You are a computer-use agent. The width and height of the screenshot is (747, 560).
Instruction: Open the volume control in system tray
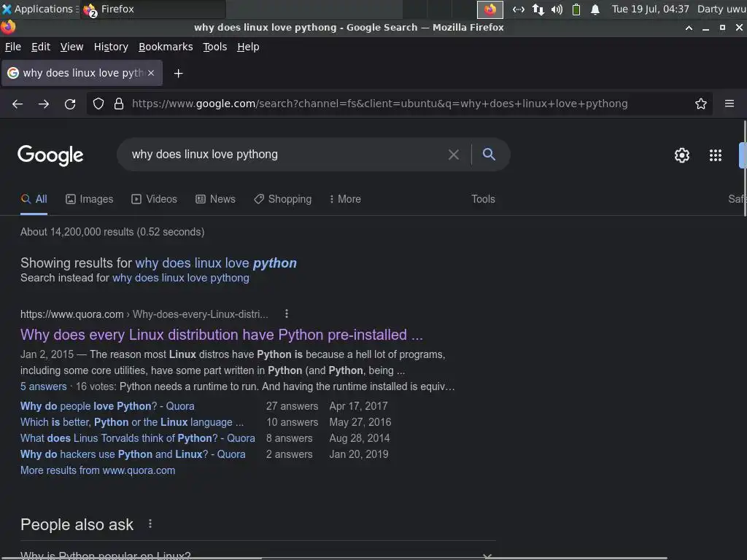(x=557, y=9)
